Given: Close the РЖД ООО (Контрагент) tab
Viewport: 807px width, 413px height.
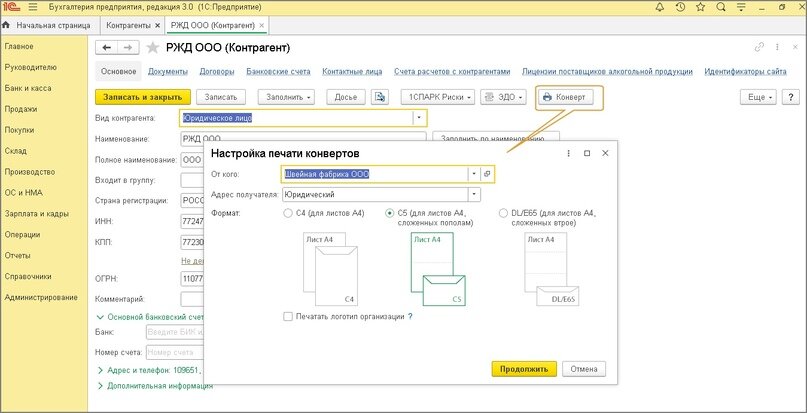Looking at the screenshot, I should click(x=261, y=25).
